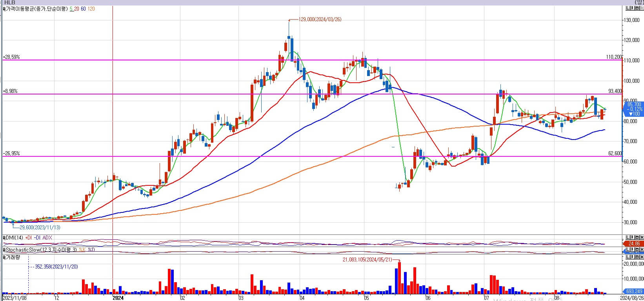
Task: Click marker icon beside DMI(14) label
Action: pyautogui.click(x=4, y=238)
